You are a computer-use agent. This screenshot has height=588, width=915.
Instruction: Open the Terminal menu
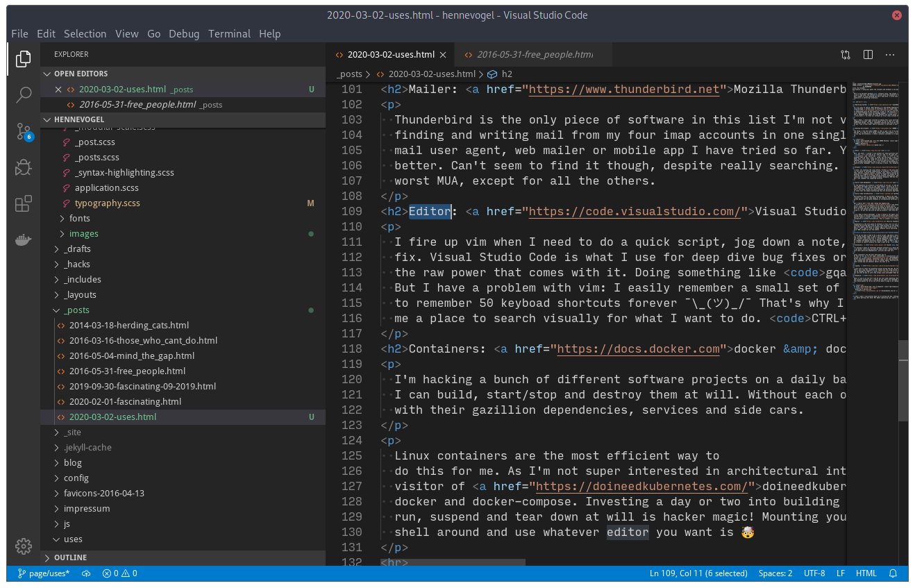230,33
